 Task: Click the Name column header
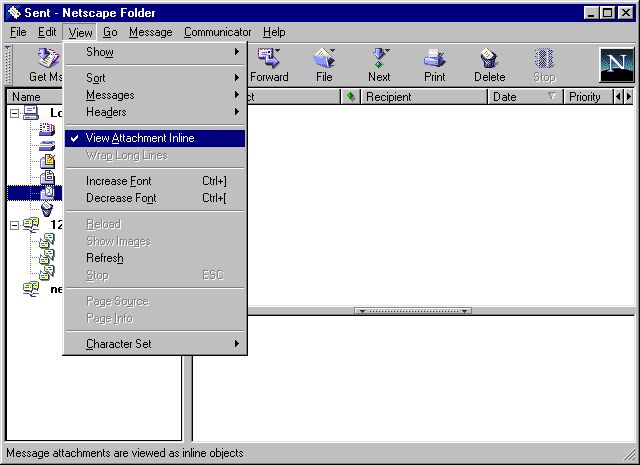[x=35, y=97]
